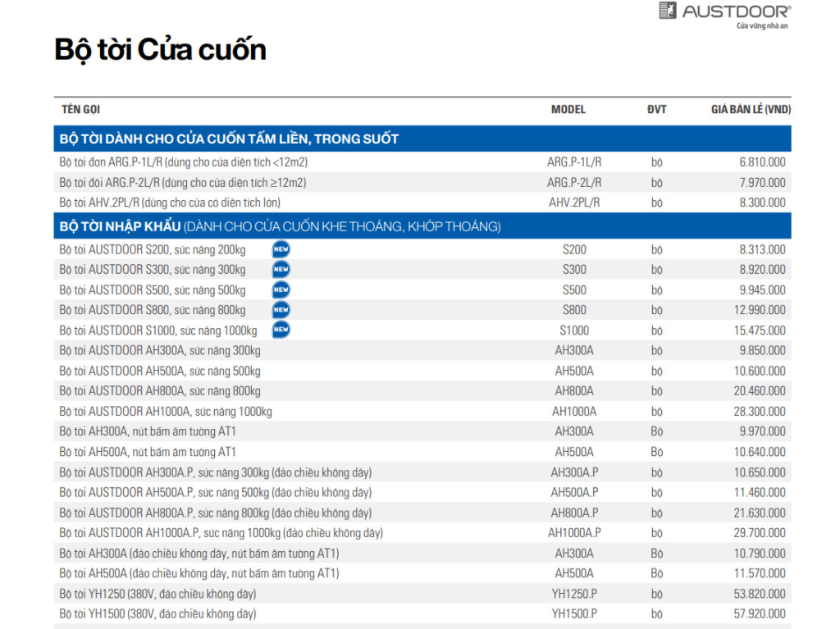Select the 'Bộ tời YH1500 (380V...)' row name

[157, 613]
